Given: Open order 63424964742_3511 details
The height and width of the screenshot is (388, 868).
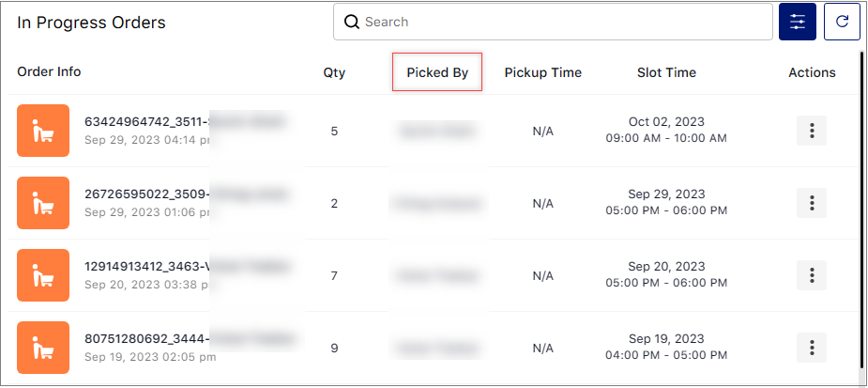Looking at the screenshot, I should coord(146,122).
